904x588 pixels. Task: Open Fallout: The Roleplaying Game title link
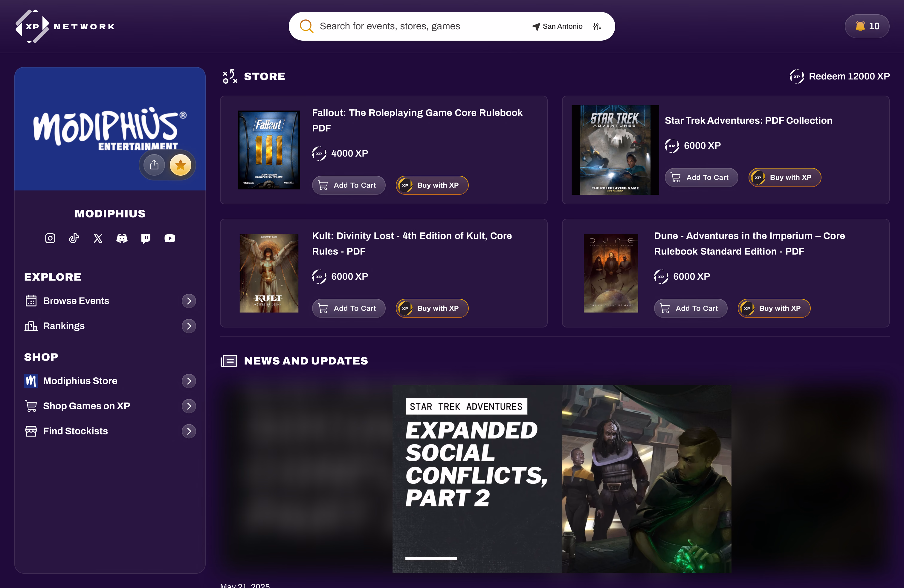[x=417, y=120]
